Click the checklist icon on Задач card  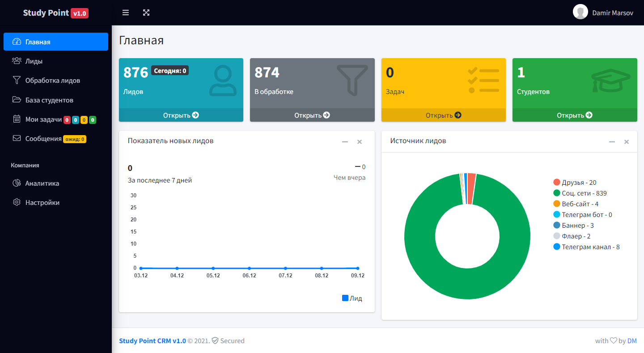pyautogui.click(x=483, y=81)
